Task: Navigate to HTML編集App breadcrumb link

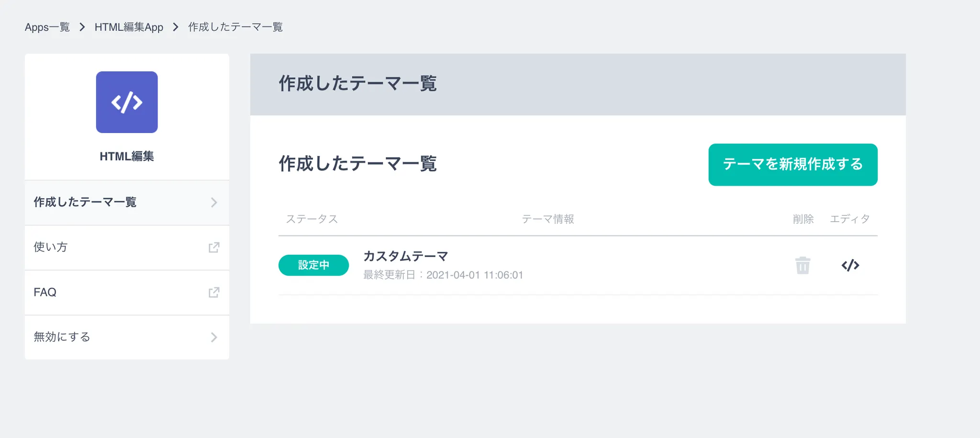Action: pos(129,27)
